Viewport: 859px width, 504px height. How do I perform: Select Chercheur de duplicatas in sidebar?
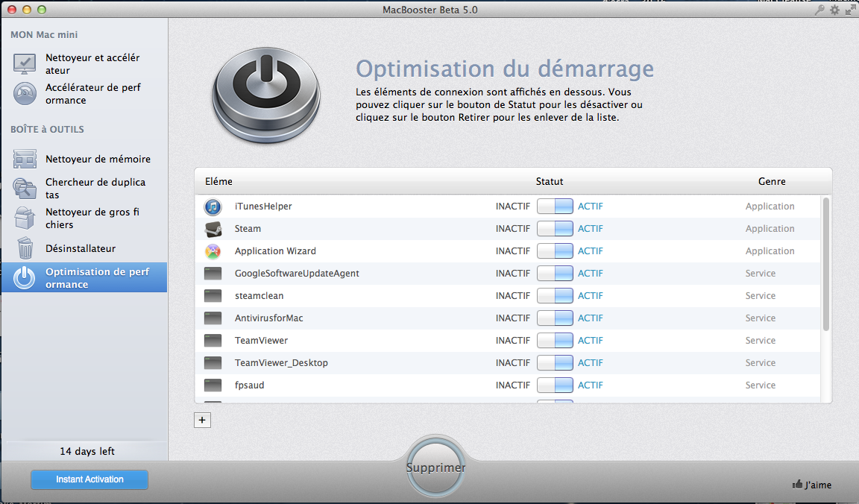pyautogui.click(x=95, y=189)
